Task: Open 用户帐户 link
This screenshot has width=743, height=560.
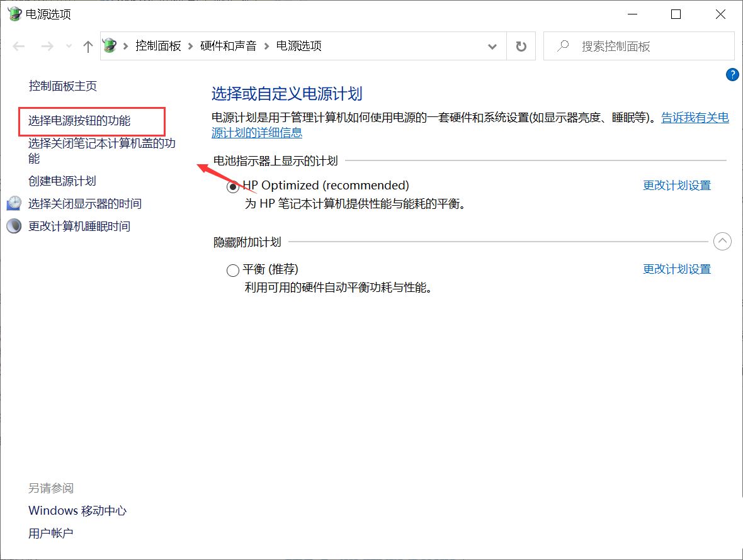Action: [51, 533]
